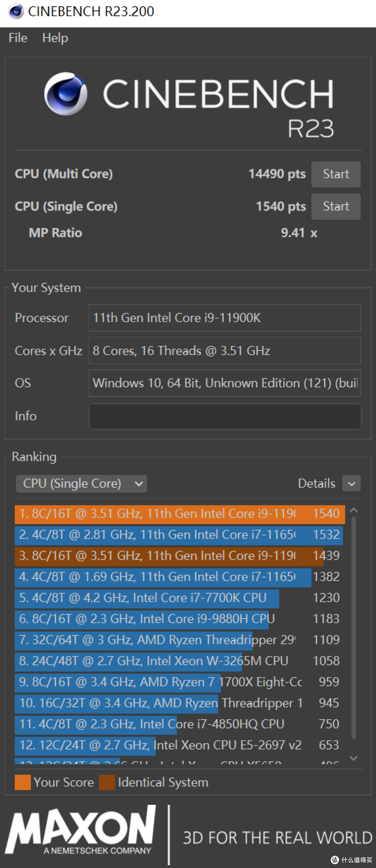Open the CPU (Single Core) ranking dropdown
376x868 pixels.
click(81, 483)
